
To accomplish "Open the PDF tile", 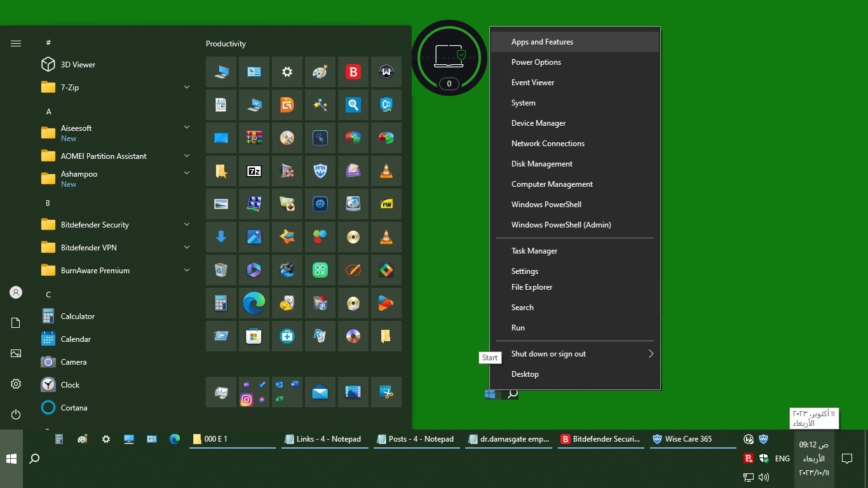I will 386,204.
